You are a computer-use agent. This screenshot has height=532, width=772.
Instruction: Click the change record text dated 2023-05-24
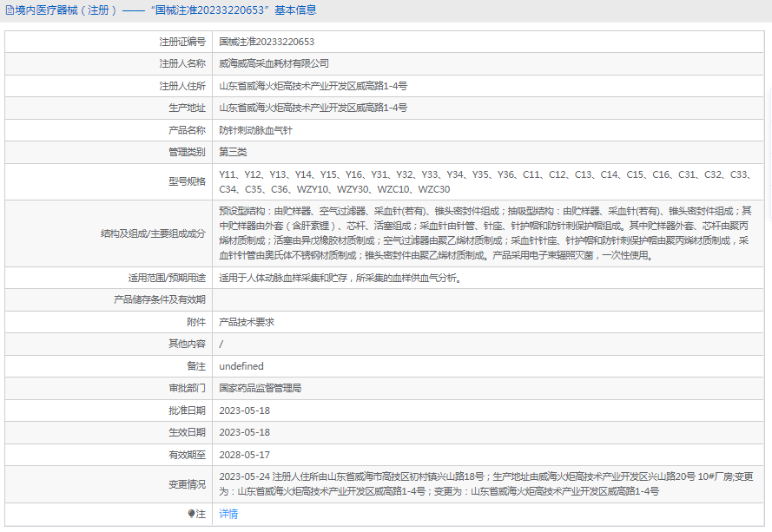486,483
